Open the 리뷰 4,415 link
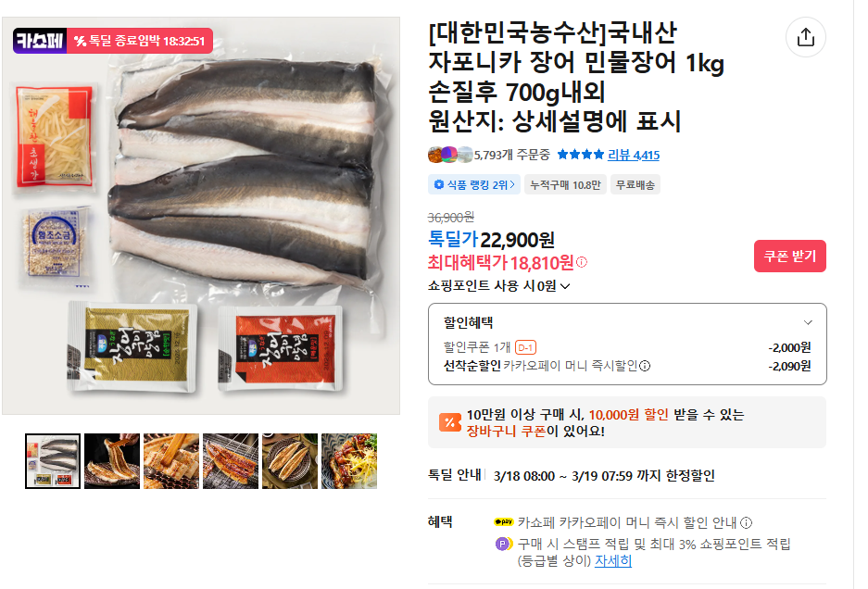This screenshot has width=868, height=589. click(634, 155)
